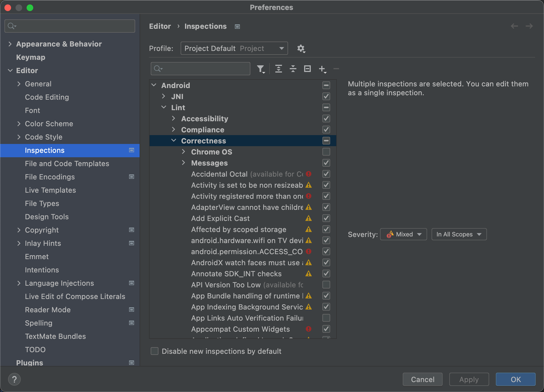Image resolution: width=544 pixels, height=392 pixels.
Task: Click the remove inspection profile icon
Action: [336, 69]
